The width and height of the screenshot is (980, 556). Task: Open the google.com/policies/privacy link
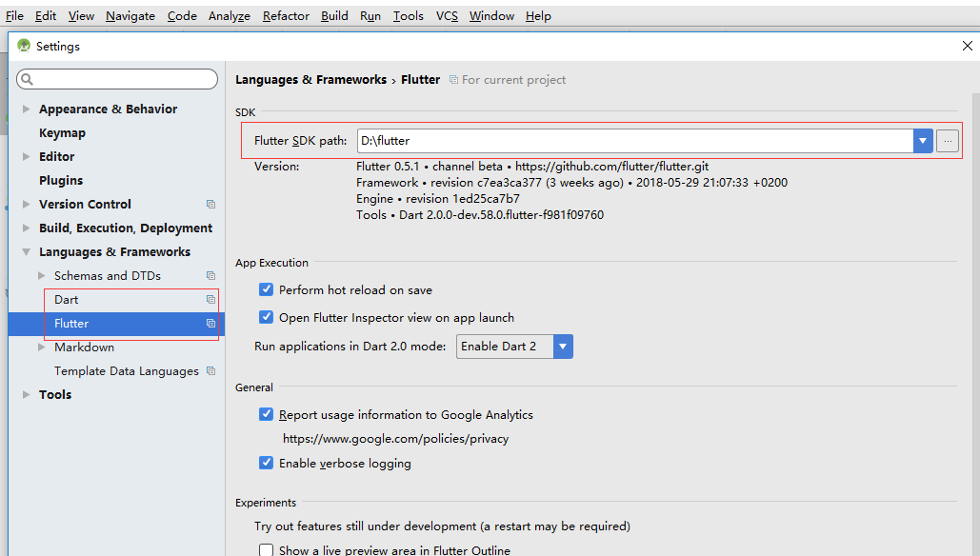(395, 439)
